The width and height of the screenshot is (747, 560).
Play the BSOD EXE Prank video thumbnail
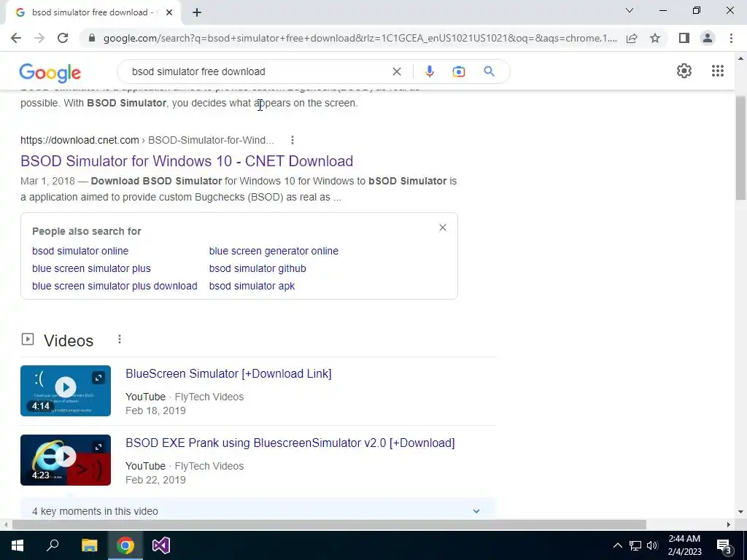tap(66, 460)
